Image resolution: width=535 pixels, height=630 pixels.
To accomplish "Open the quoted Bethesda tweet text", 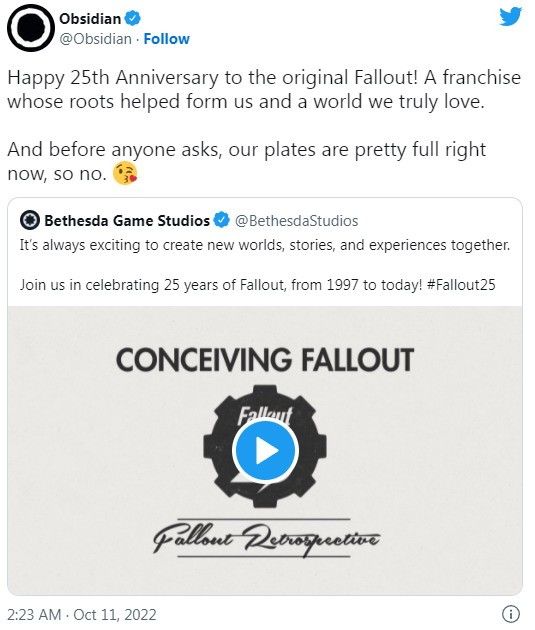I will point(265,264).
